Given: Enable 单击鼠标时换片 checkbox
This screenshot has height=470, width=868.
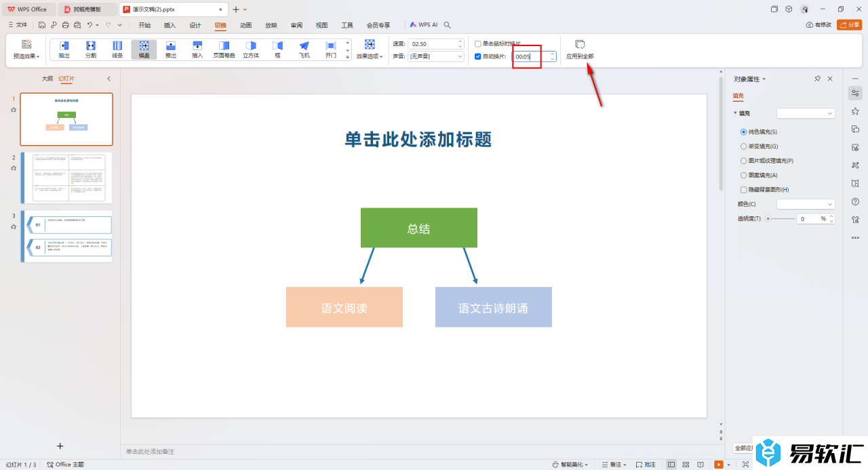Looking at the screenshot, I should (478, 43).
